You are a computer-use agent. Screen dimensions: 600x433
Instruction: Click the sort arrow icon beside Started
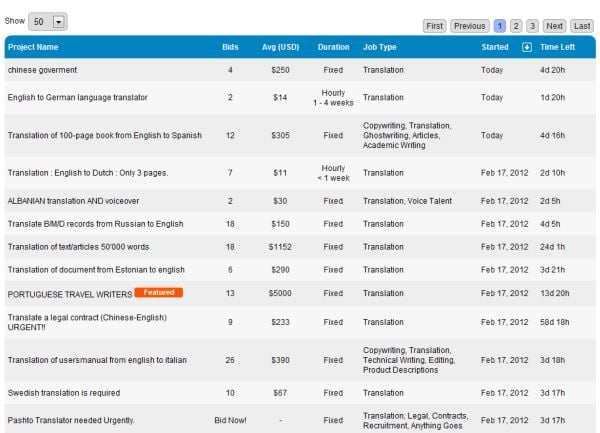528,47
